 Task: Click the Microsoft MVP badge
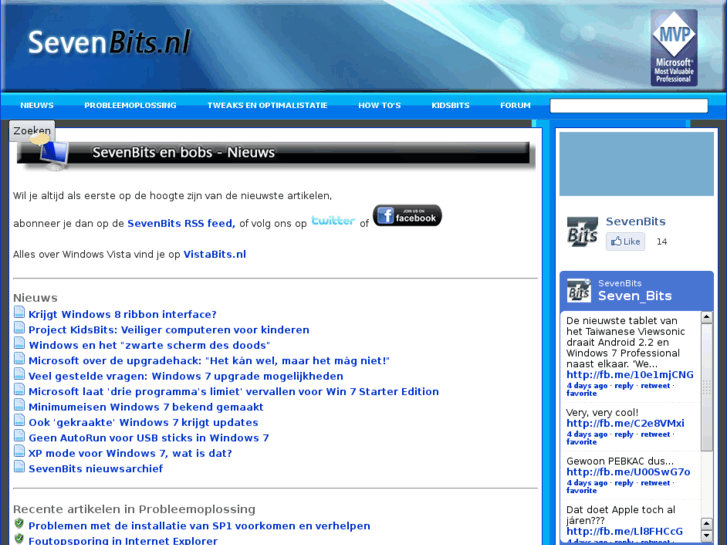click(x=674, y=48)
